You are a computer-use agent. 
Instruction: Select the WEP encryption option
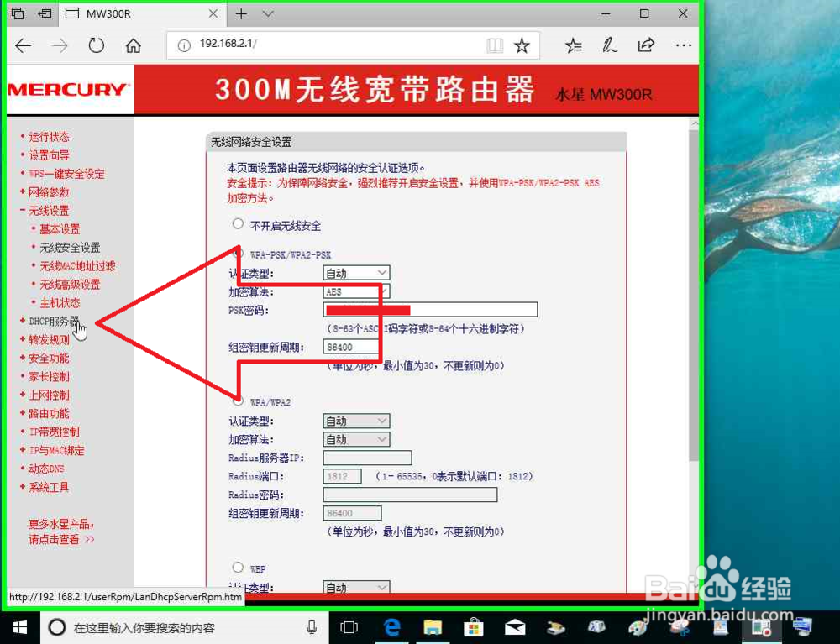[x=238, y=566]
